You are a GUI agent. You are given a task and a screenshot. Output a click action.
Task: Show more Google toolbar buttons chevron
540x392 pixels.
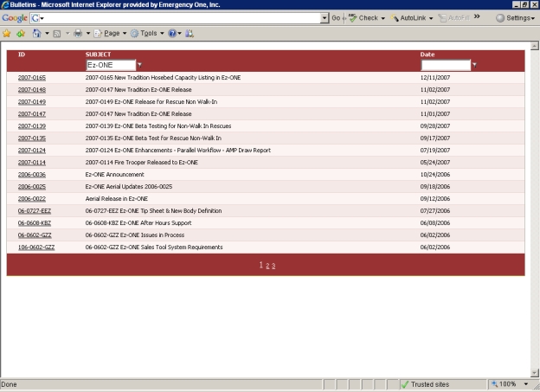[x=477, y=16]
